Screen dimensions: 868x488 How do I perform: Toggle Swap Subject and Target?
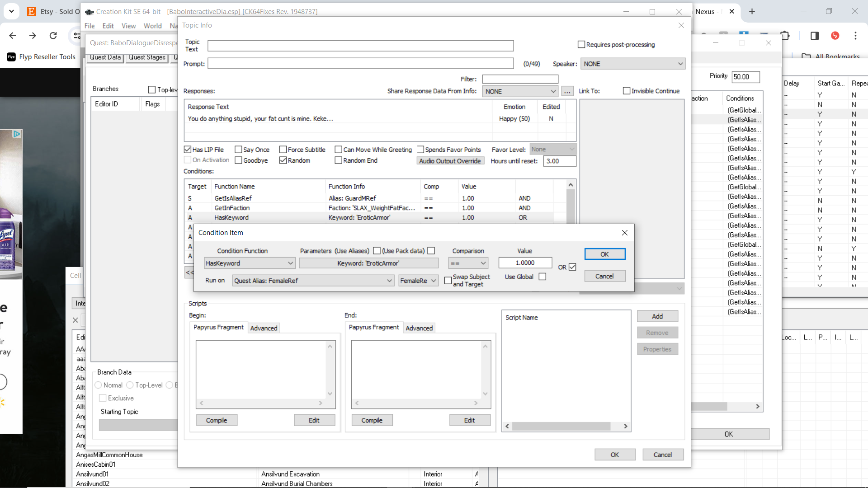tap(448, 281)
